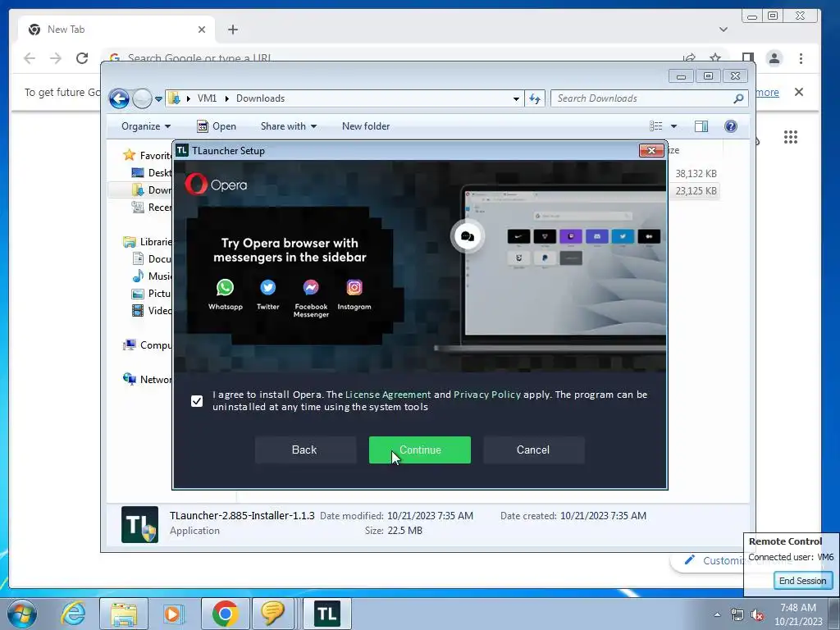The height and width of the screenshot is (630, 840).
Task: Open the Opera License Agreement link
Action: point(388,395)
